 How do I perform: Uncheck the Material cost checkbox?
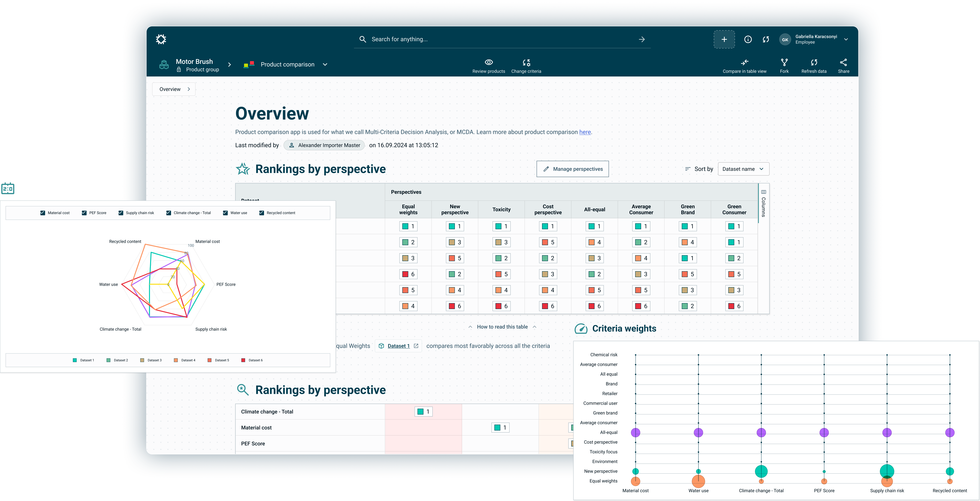pos(43,213)
